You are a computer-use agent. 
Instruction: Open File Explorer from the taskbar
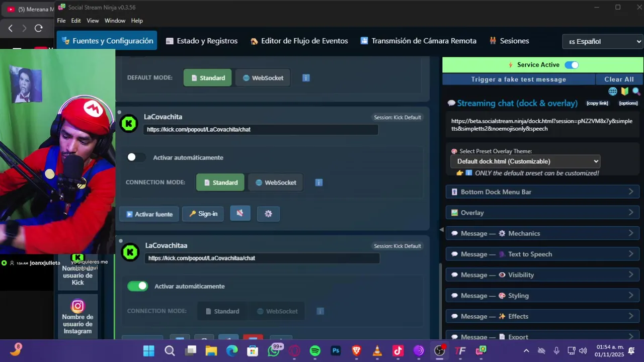click(x=211, y=351)
